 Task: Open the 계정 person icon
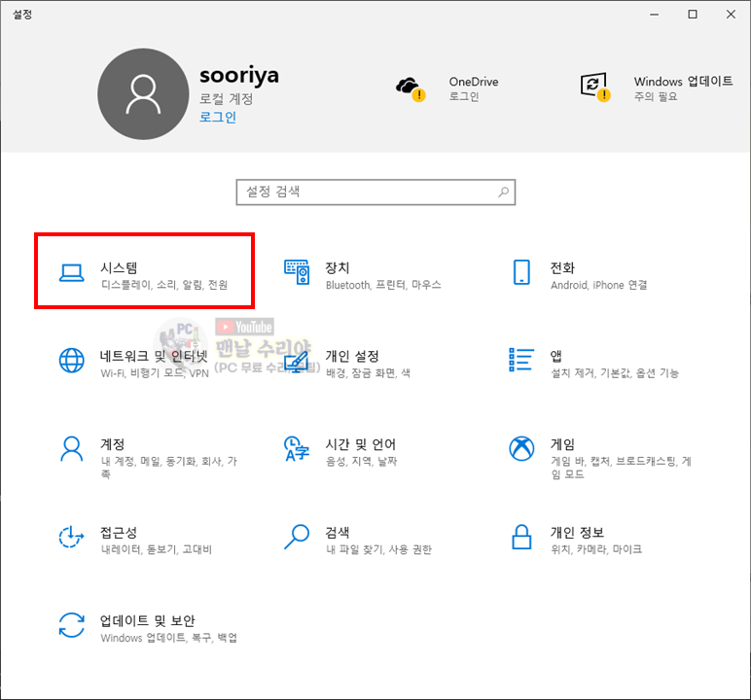(71, 448)
